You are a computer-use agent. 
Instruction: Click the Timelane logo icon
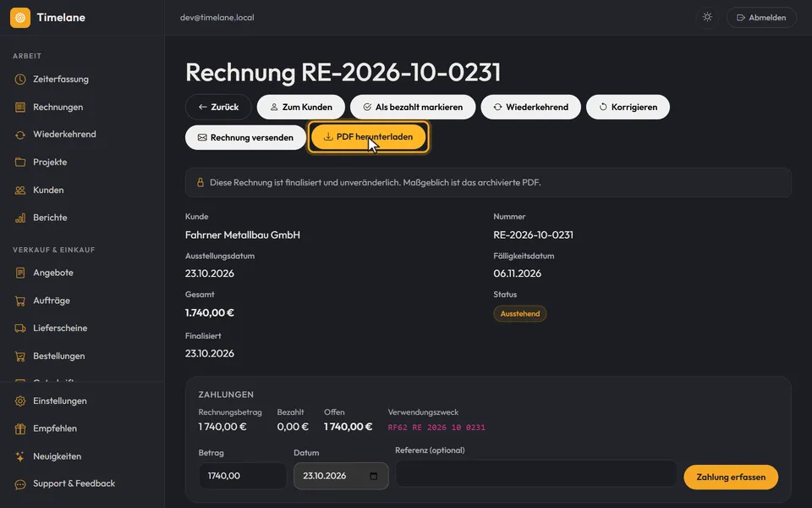(x=20, y=18)
